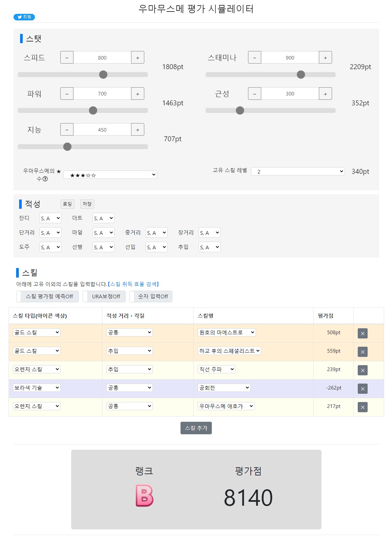
Task: Open the 원호의 마에스트로 skill name dropdown
Action: pos(227,332)
